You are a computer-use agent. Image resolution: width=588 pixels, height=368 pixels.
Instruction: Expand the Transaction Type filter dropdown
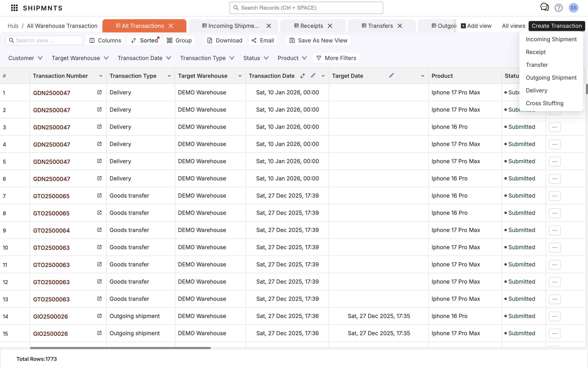click(207, 58)
